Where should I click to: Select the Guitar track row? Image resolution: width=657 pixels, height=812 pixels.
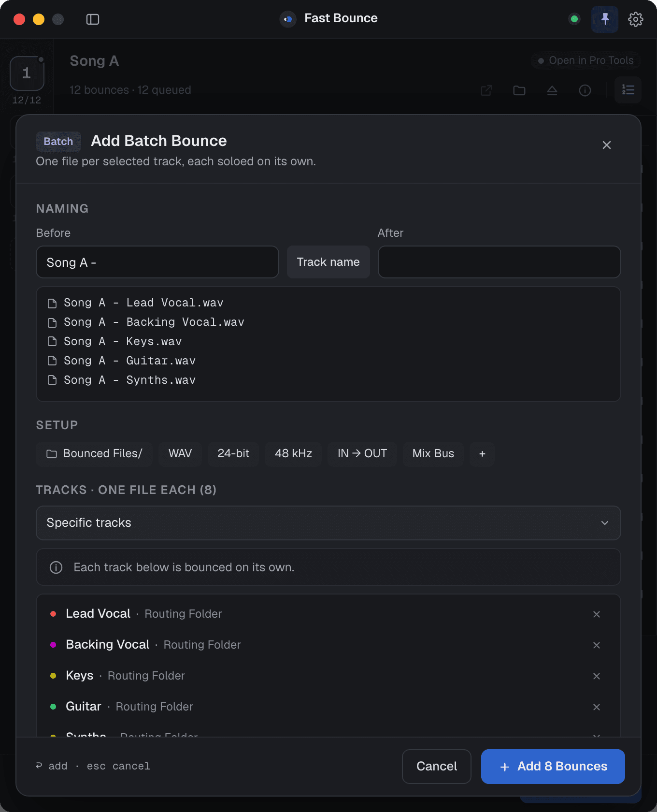tap(328, 707)
